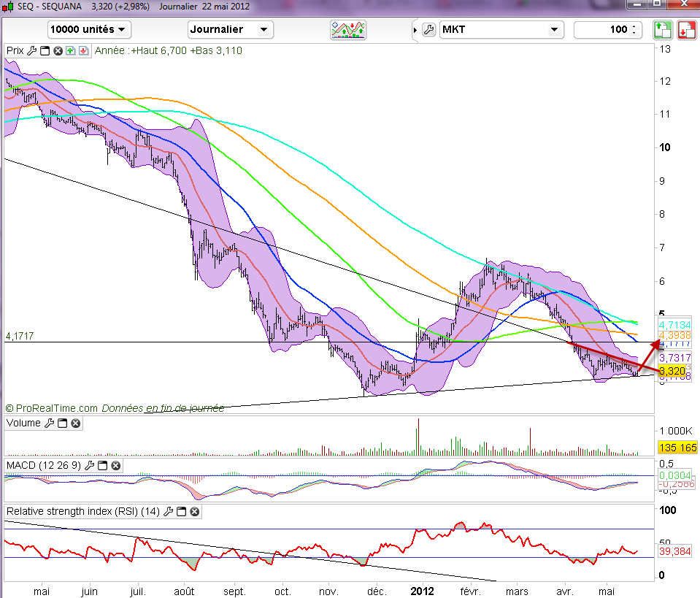This screenshot has height=598, width=700.
Task: Open Prix panel wrench settings
Action: (31, 50)
